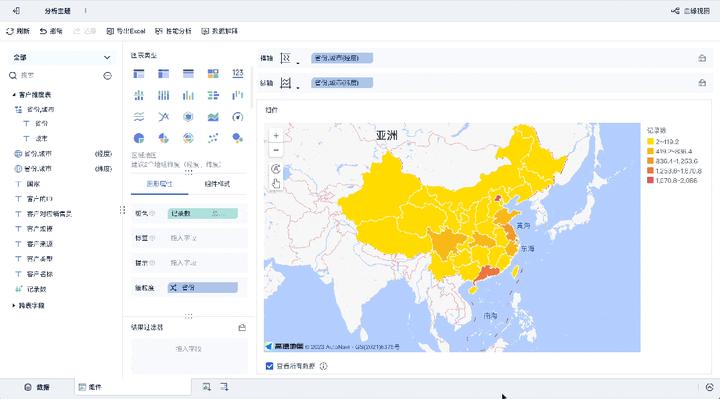Click the back/exit icon beside 分析主题
720x399 pixels.
[17, 11]
